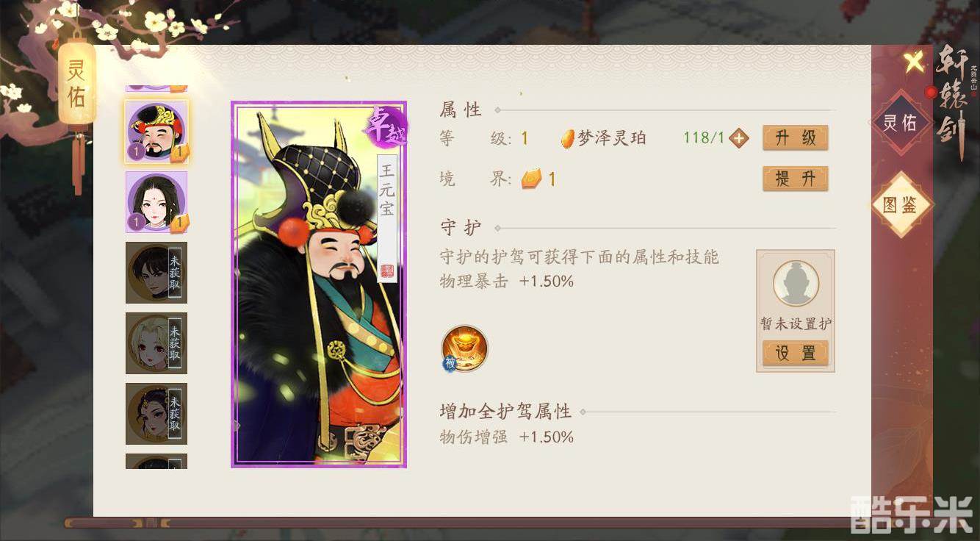The width and height of the screenshot is (980, 541).
Task: Click the gold ingot passive skill icon
Action: point(464,348)
